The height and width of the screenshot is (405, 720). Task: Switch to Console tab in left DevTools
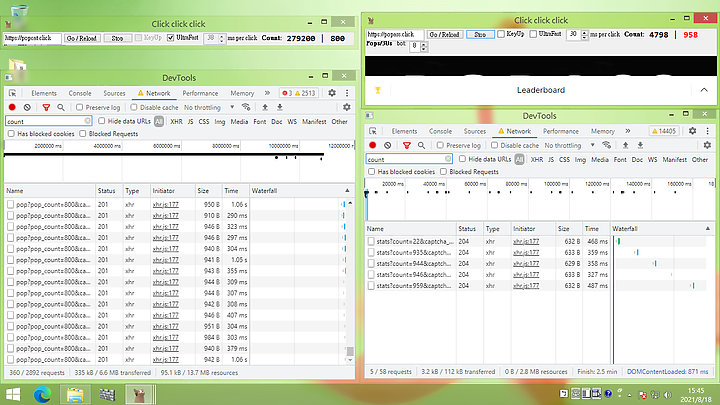pos(80,93)
